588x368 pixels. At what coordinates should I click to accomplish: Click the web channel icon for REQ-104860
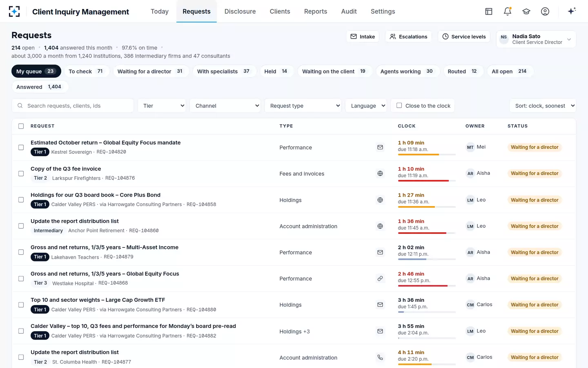(x=380, y=226)
